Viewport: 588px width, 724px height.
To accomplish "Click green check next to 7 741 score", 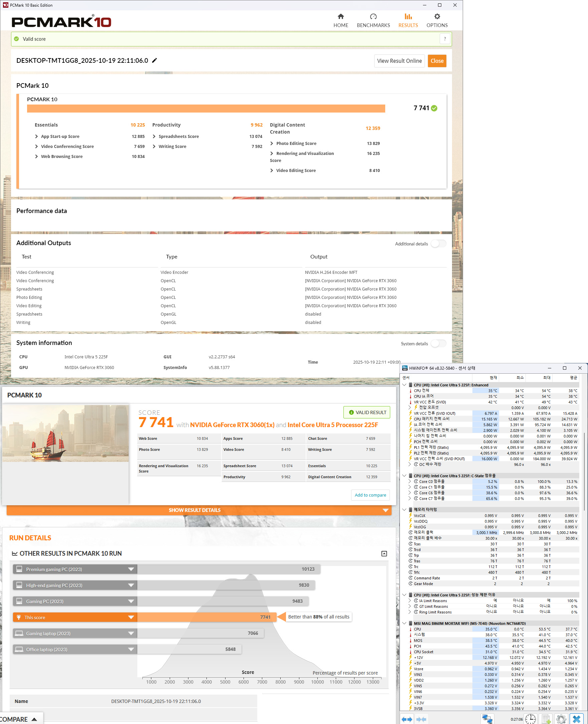I will coord(434,108).
